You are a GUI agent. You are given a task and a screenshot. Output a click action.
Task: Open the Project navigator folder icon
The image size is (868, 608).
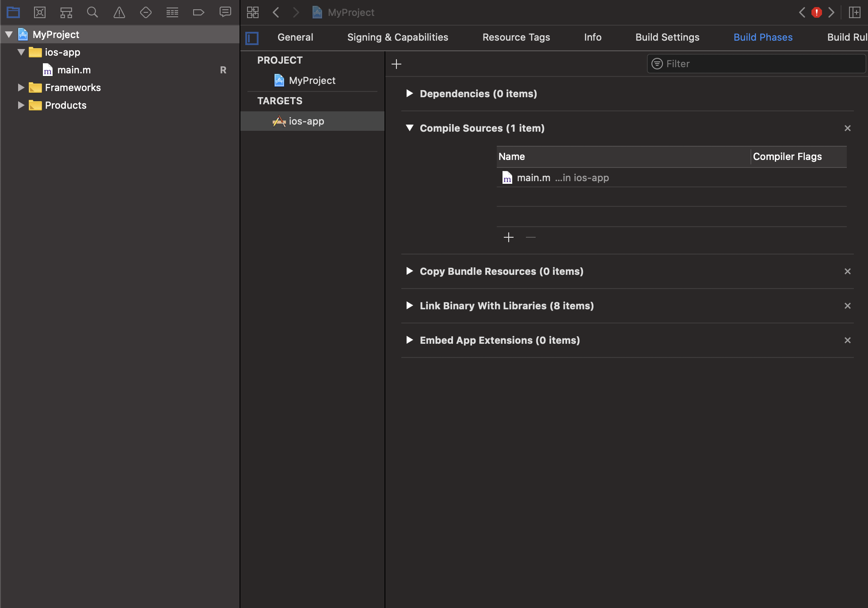click(x=13, y=12)
